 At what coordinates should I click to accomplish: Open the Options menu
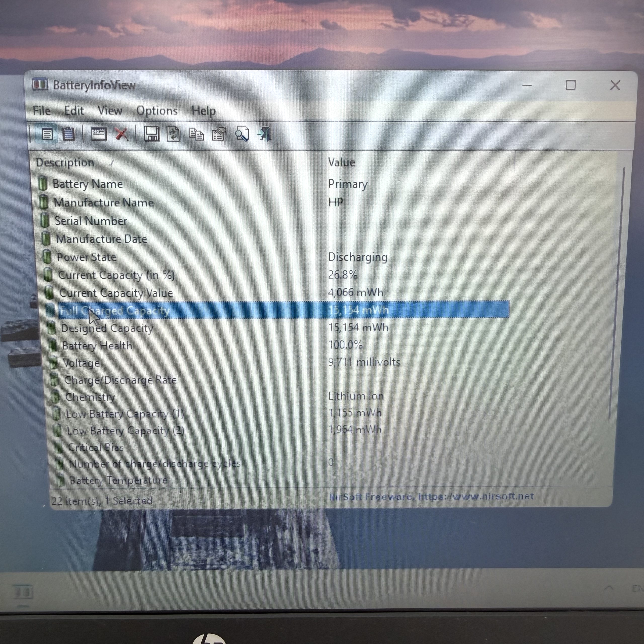[x=157, y=110]
